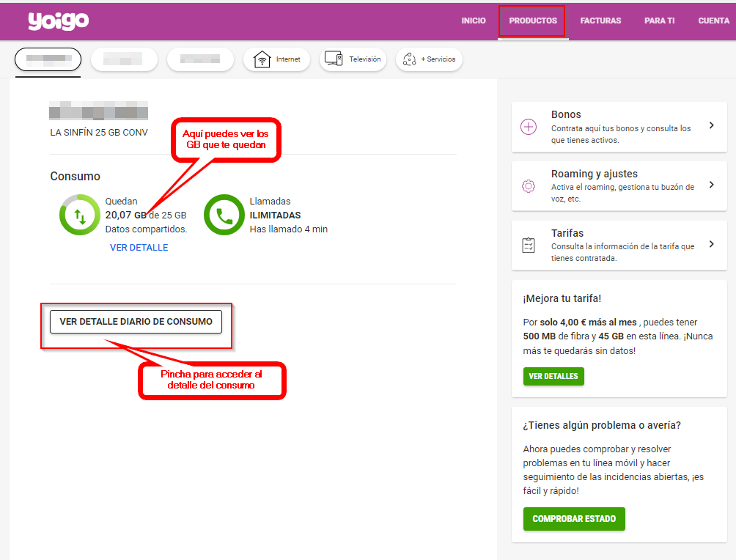Switch to the Televisión tab label
The image size is (736, 560).
coord(365,59)
